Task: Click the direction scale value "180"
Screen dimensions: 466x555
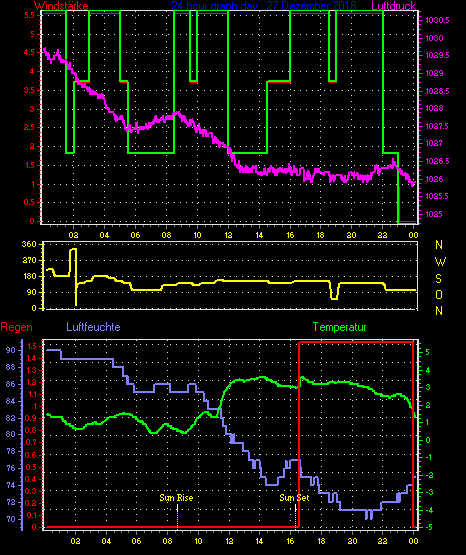Action: pyautogui.click(x=29, y=276)
